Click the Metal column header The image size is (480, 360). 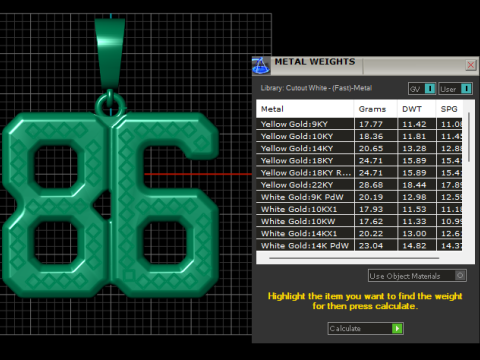point(305,109)
